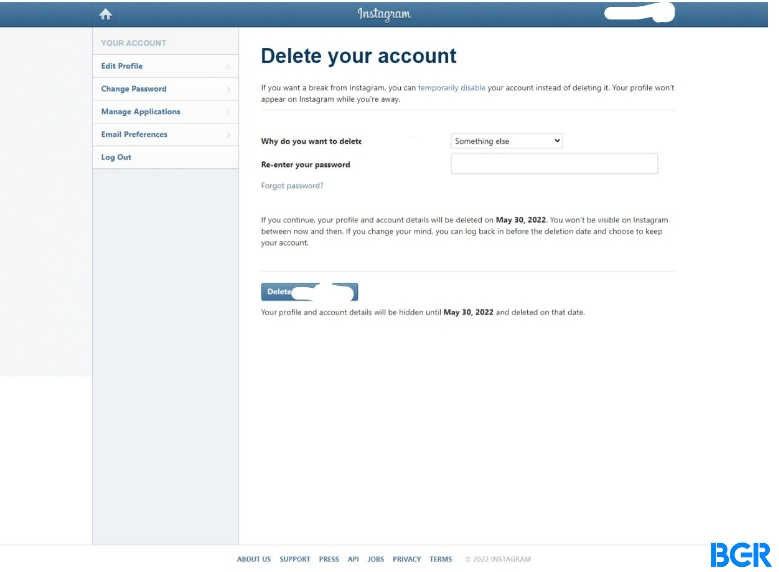Select Log Out in sidebar
This screenshot has height=572, width=779.
[165, 158]
